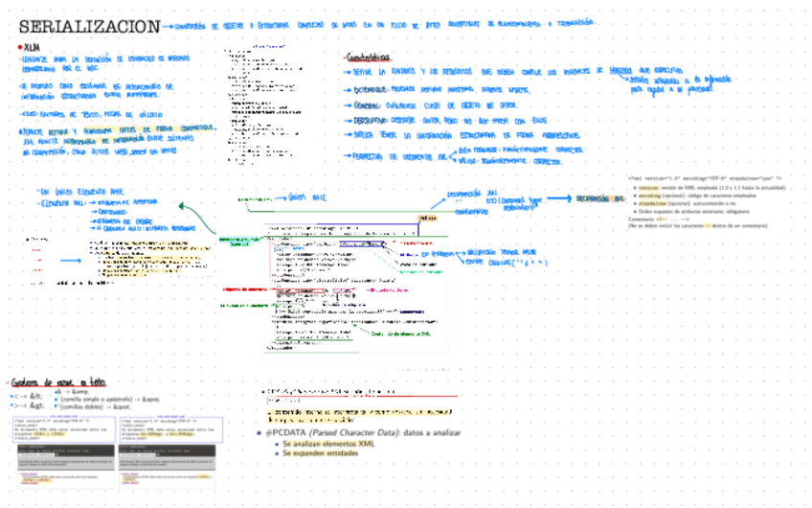
Task: Click the 'version' attribute bullet
Action: click(710, 188)
